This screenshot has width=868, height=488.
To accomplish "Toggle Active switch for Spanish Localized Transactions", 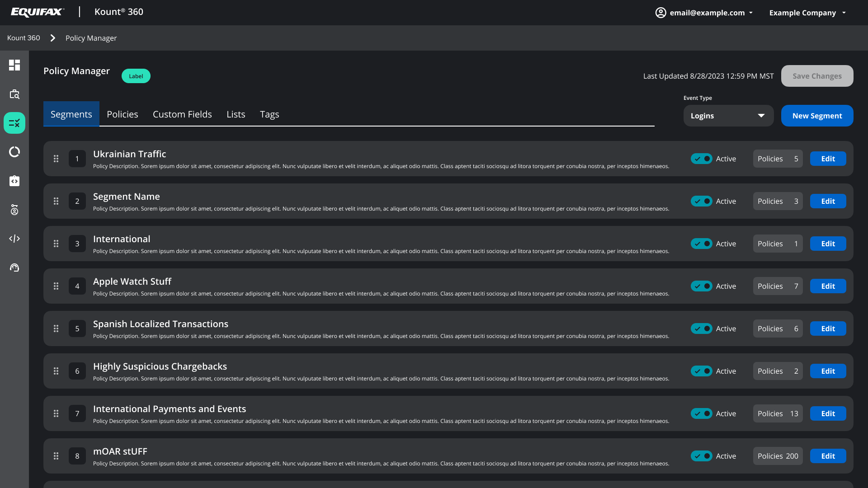I will pyautogui.click(x=702, y=328).
